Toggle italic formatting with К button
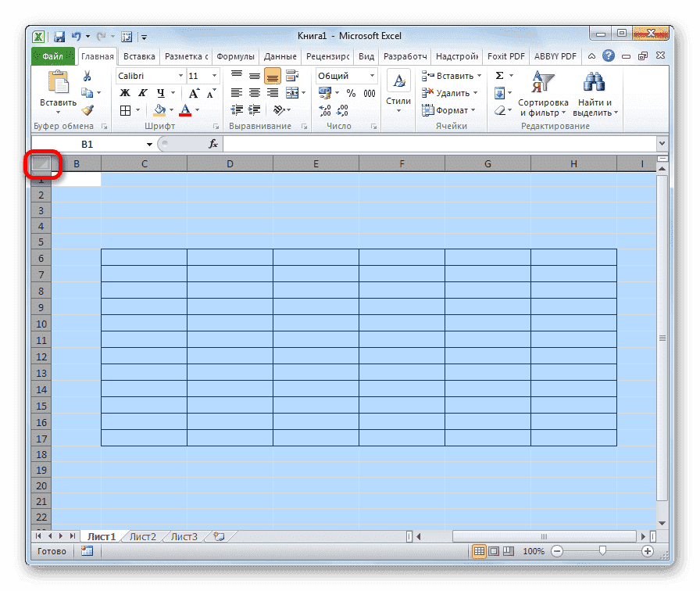This screenshot has width=700, height=591. click(x=142, y=92)
